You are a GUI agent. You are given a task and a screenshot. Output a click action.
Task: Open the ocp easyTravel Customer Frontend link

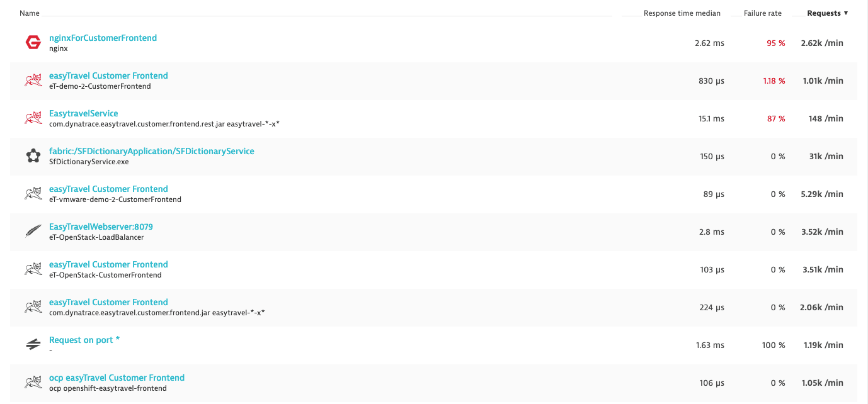coord(117,378)
